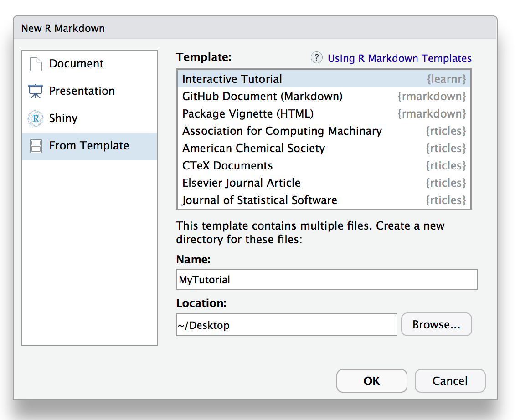Image resolution: width=515 pixels, height=420 pixels.
Task: Pick the American Chemical Society template
Action: coord(253,149)
